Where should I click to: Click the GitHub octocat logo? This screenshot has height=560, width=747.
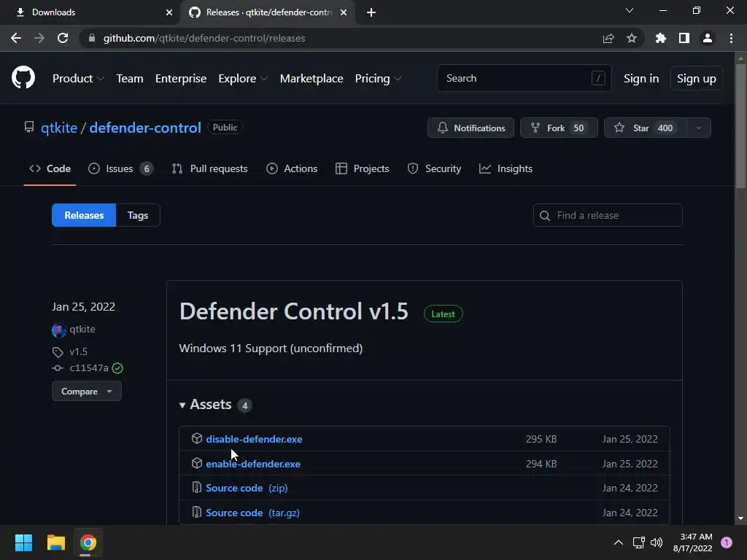coord(23,77)
